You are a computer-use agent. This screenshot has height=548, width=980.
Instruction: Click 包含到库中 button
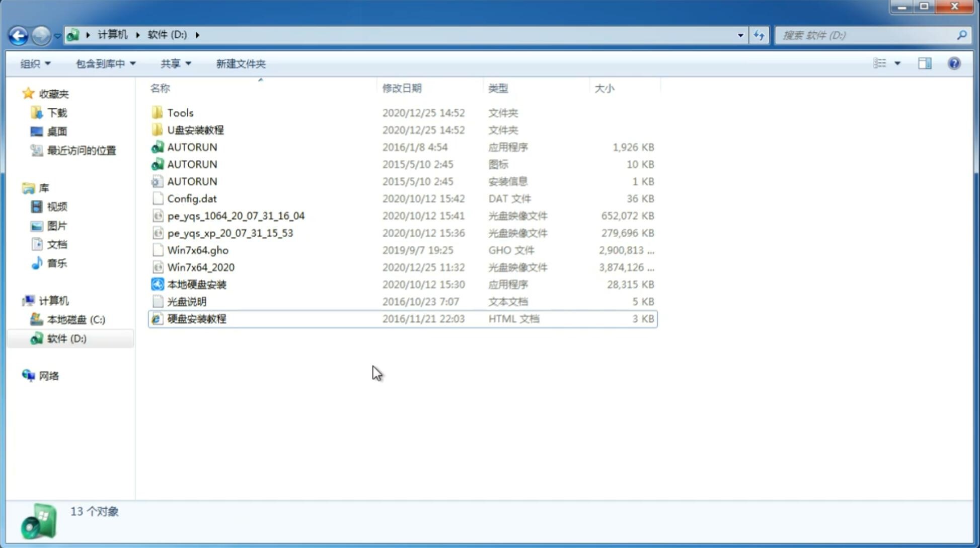pyautogui.click(x=104, y=63)
